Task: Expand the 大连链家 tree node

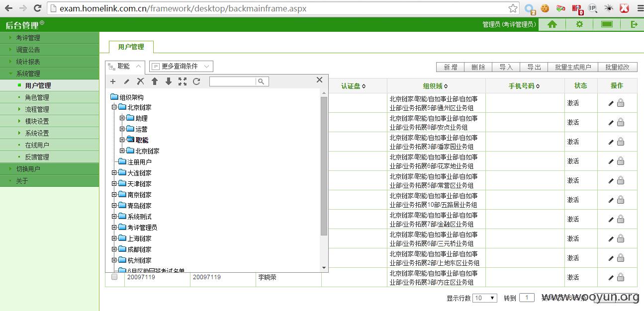Action: pyautogui.click(x=114, y=173)
